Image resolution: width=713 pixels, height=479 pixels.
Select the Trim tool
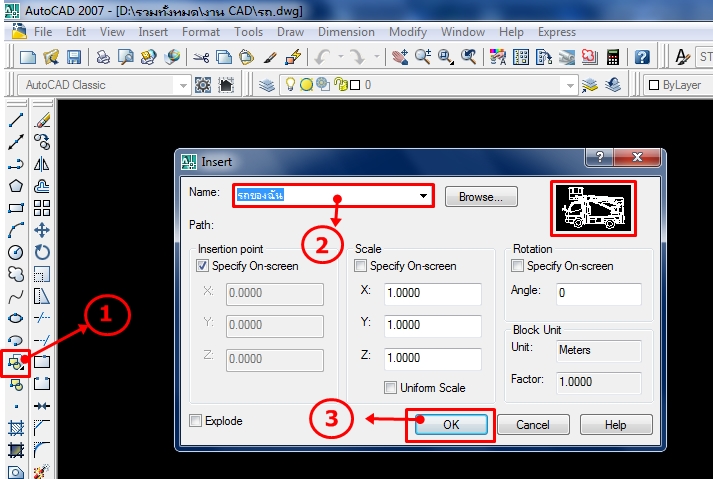tap(42, 317)
